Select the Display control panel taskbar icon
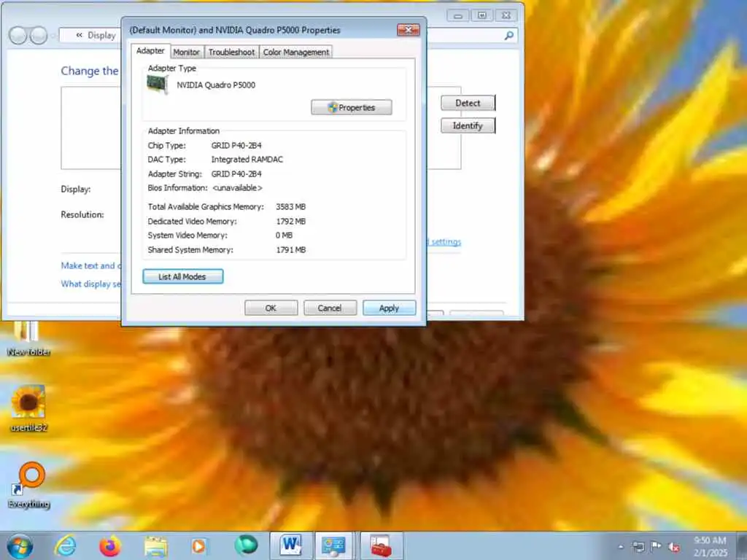 coord(333,545)
